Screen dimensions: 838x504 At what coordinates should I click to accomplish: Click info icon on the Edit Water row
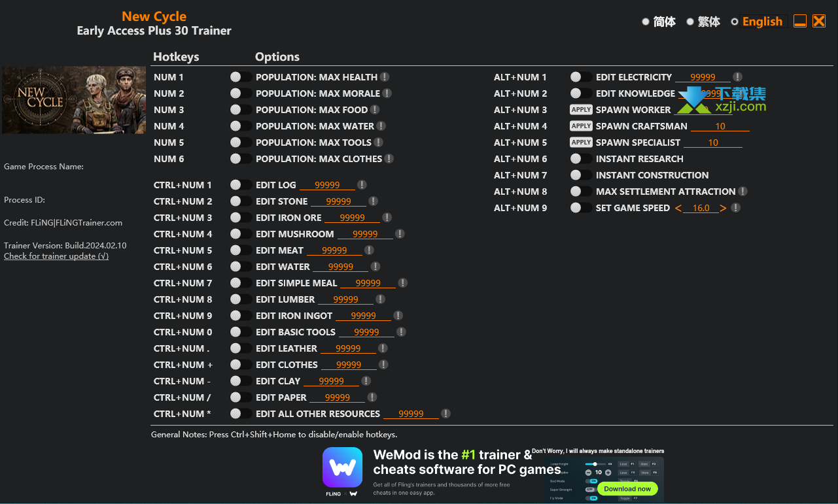tap(375, 267)
